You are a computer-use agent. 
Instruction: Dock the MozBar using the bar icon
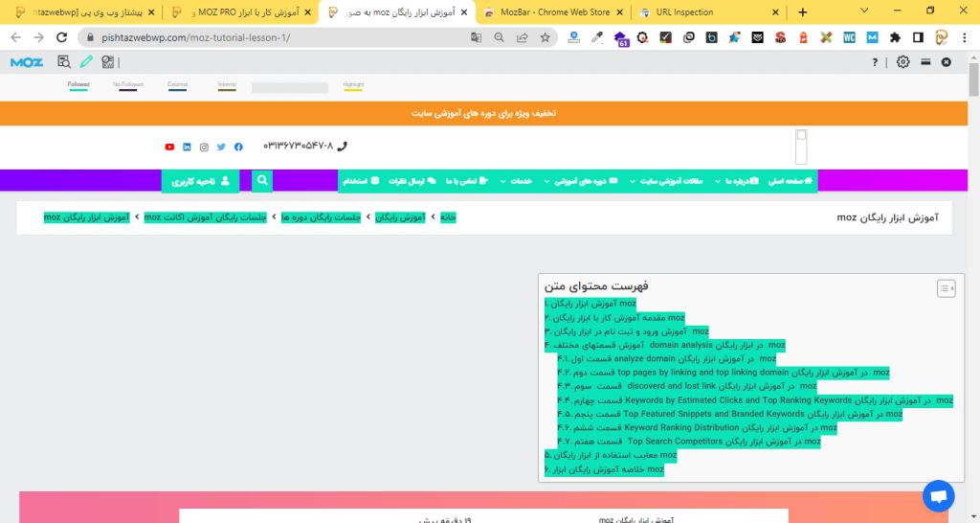[x=925, y=62]
